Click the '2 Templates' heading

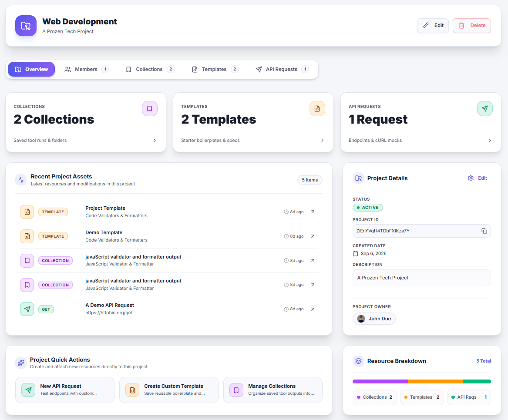click(x=219, y=120)
